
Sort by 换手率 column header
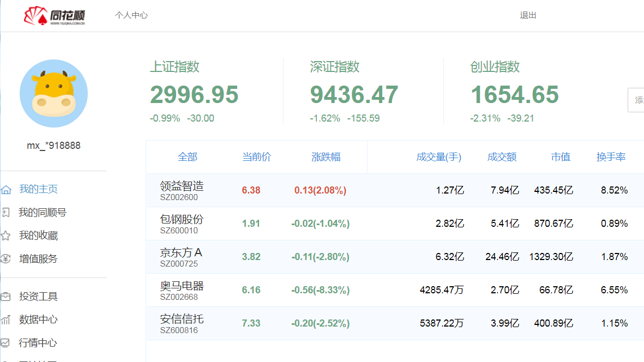pyautogui.click(x=611, y=157)
